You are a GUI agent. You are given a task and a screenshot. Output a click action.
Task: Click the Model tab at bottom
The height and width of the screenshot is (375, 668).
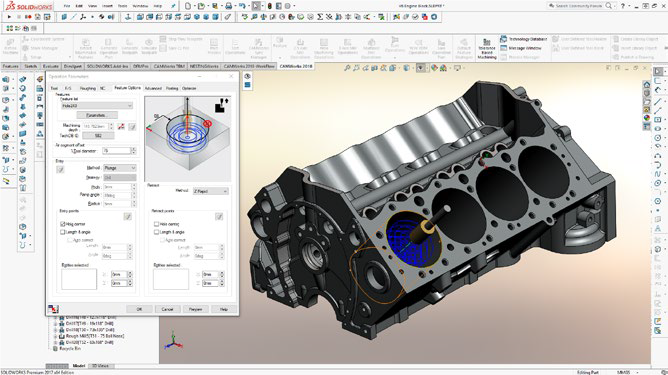pyautogui.click(x=79, y=366)
